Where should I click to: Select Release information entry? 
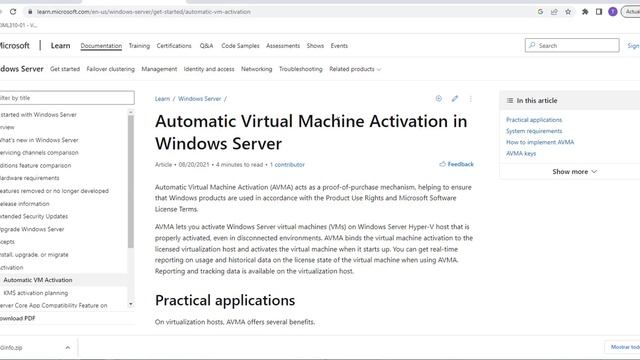click(24, 204)
